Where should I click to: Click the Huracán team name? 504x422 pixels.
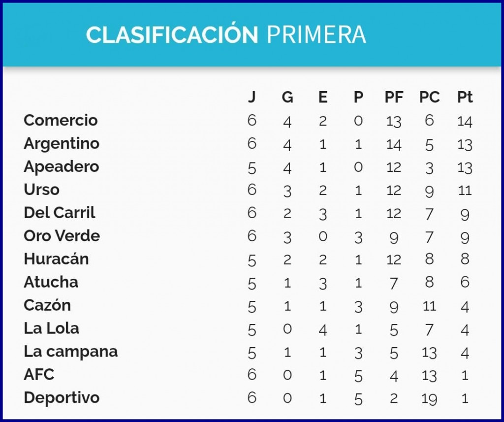(56, 259)
